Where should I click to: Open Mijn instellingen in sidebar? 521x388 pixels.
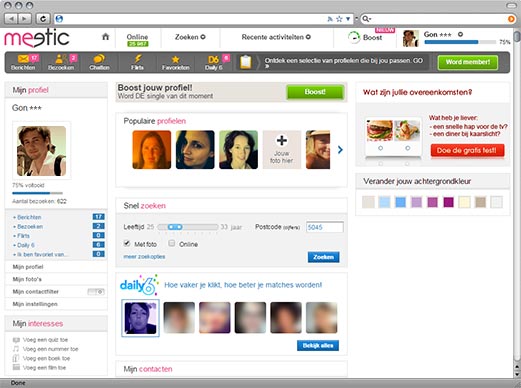(x=35, y=304)
